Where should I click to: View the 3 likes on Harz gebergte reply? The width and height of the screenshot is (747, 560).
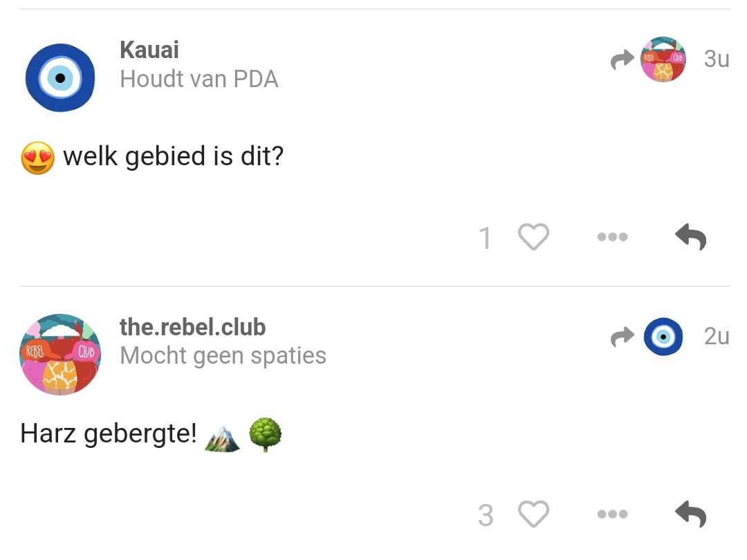pos(486,515)
